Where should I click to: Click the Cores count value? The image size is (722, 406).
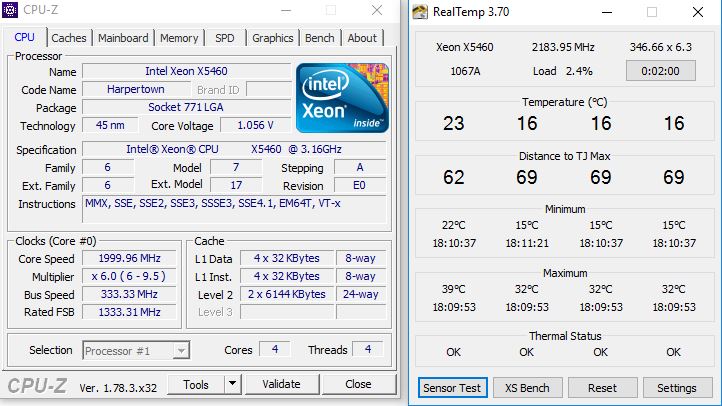[x=275, y=349]
